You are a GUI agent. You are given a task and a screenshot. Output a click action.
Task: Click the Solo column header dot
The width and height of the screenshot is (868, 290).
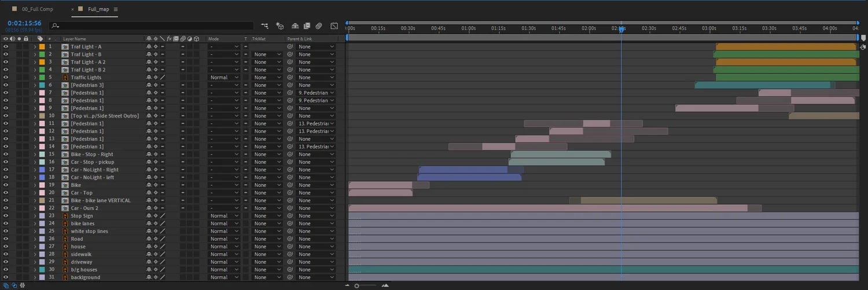click(x=19, y=39)
